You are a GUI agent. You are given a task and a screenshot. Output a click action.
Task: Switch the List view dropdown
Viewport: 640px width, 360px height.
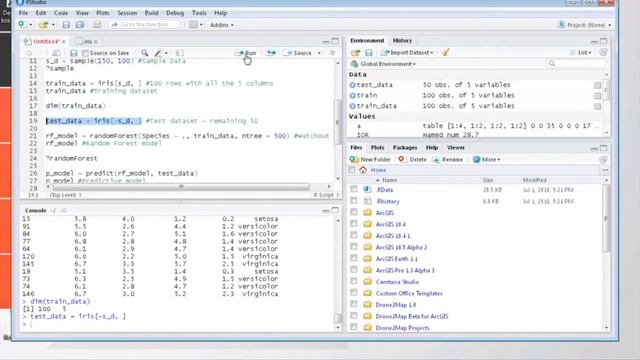point(581,52)
